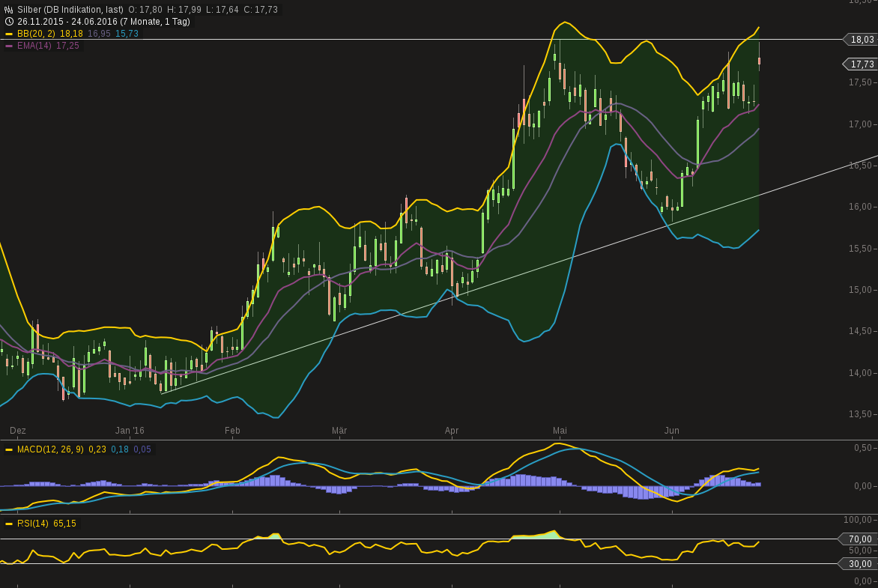Toggle the MACD(12, 26, 9) indicator legend

tap(52, 449)
